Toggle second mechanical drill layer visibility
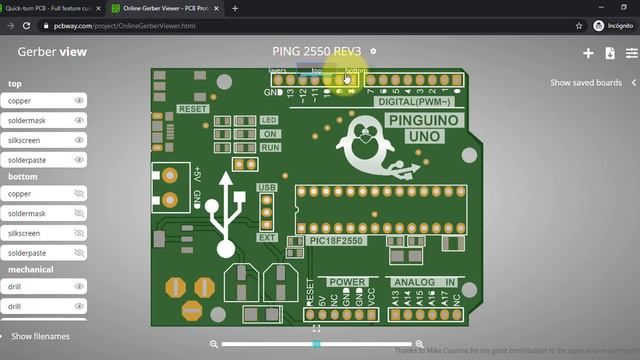640x360 pixels. (79, 306)
